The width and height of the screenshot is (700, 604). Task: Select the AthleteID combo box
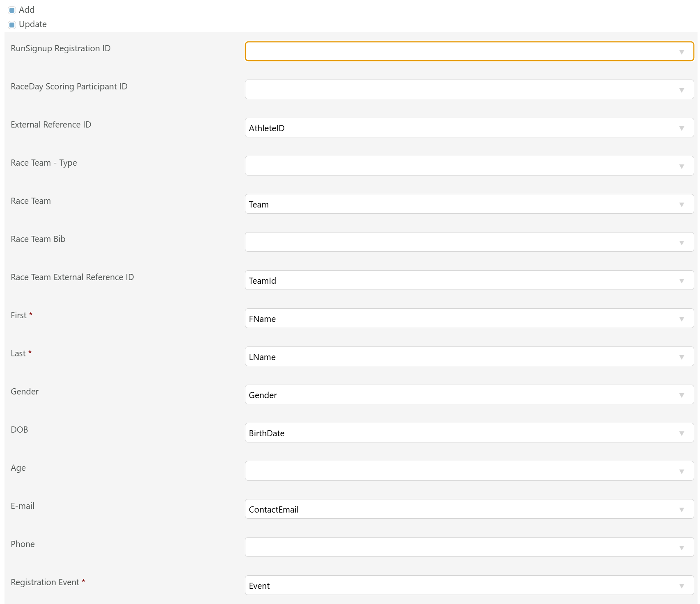(x=469, y=128)
